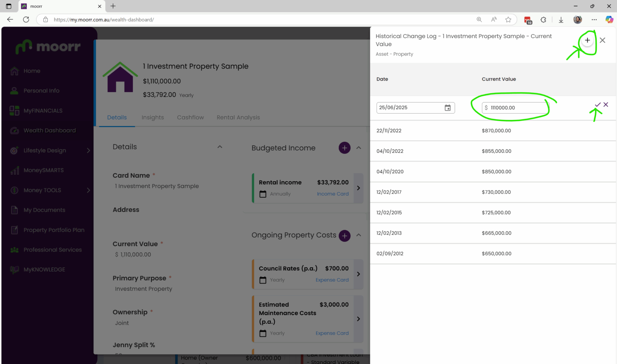Confirm the new value with checkmark icon
This screenshot has width=617, height=364.
click(598, 105)
